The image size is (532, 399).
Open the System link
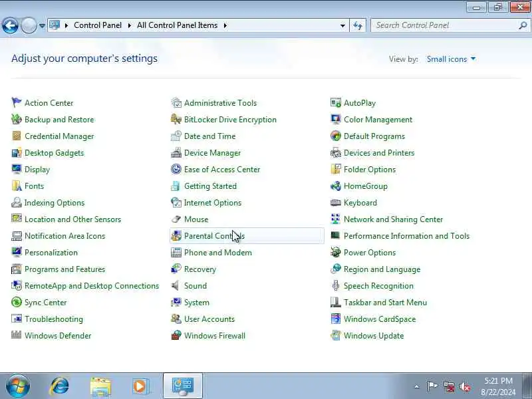click(x=196, y=303)
